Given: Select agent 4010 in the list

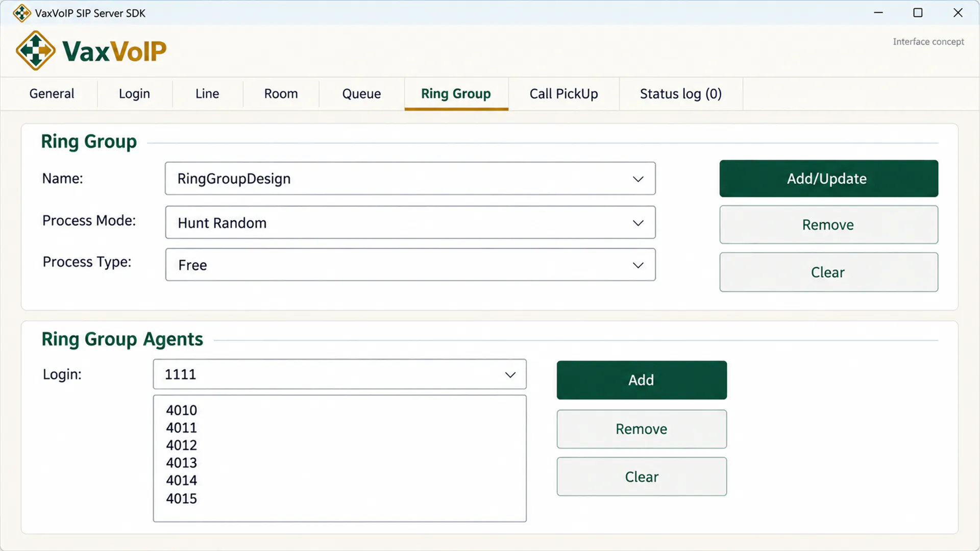Looking at the screenshot, I should (x=181, y=410).
